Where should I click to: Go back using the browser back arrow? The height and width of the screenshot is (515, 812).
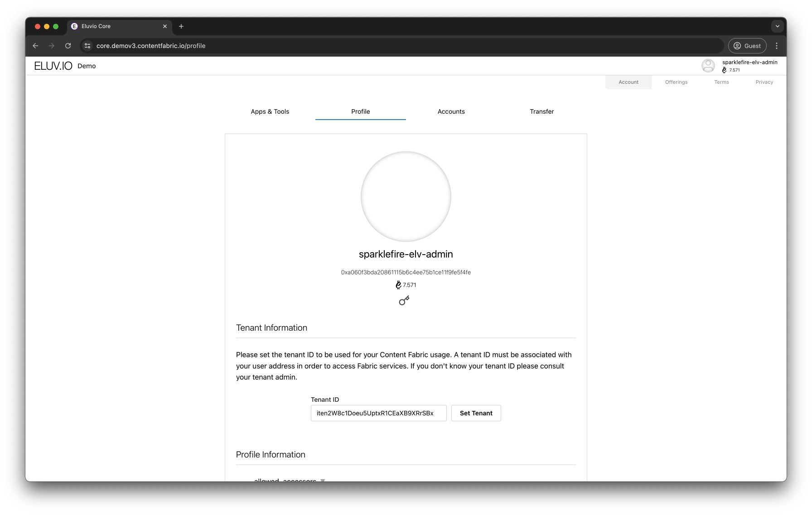[x=35, y=46]
